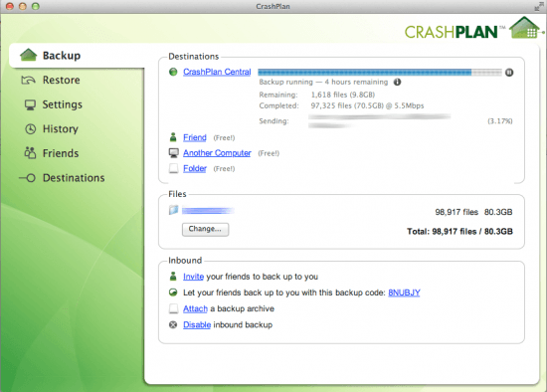Click the '(Free!)' label next to Folder
547x392 pixels.
point(224,168)
